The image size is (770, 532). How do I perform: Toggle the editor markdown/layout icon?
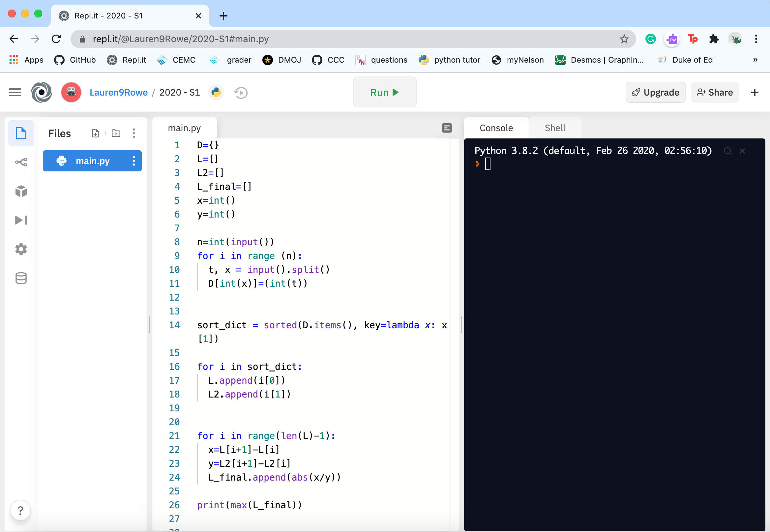click(447, 128)
